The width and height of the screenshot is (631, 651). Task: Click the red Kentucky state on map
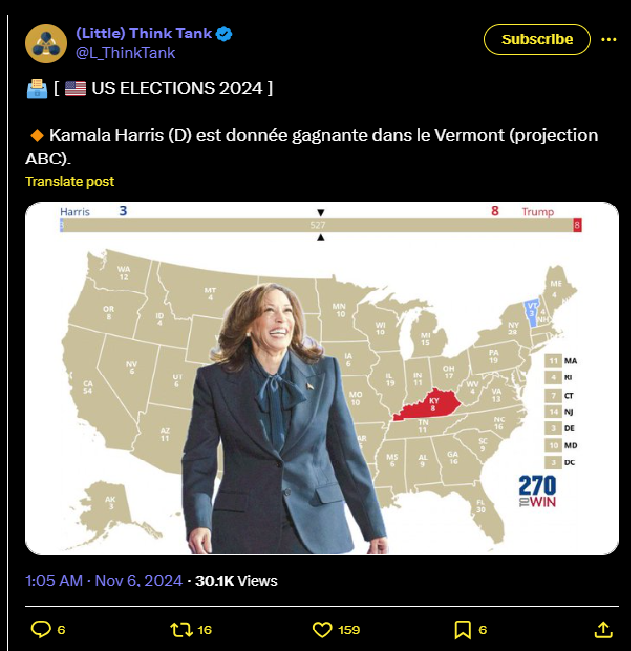tap(430, 407)
